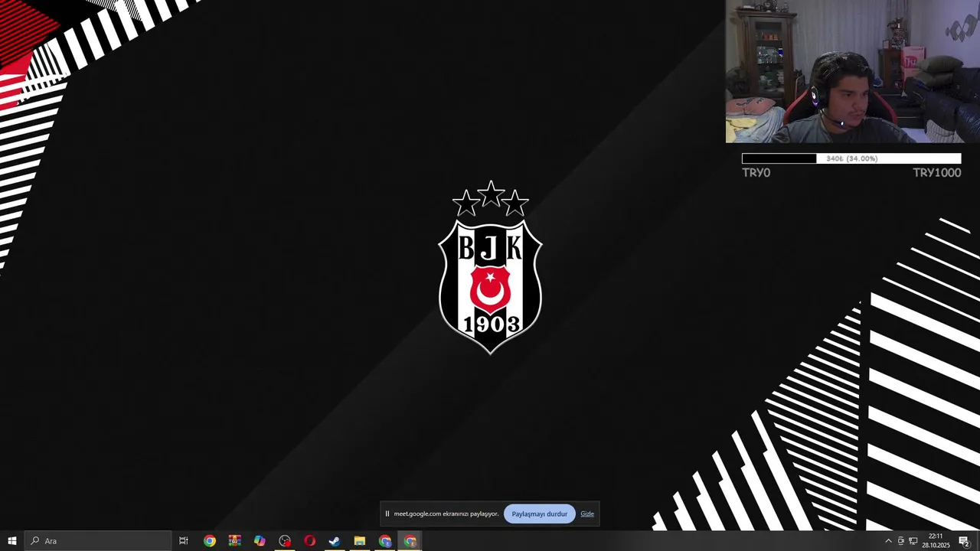980x551 pixels.
Task: Open WinRAR from the taskbar
Action: tap(234, 541)
